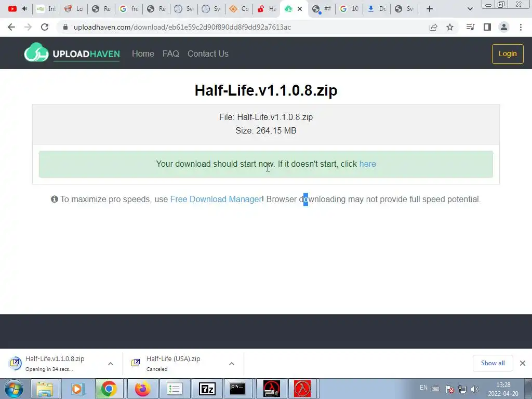Switch to the 'Ha' red padlock tab

[267, 9]
